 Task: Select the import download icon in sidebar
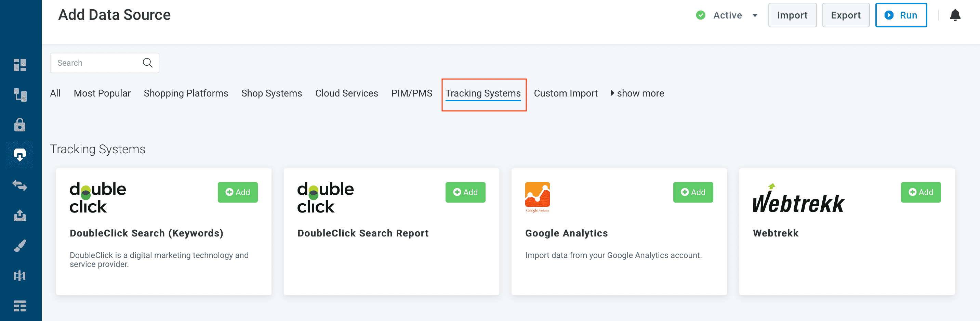point(20,155)
